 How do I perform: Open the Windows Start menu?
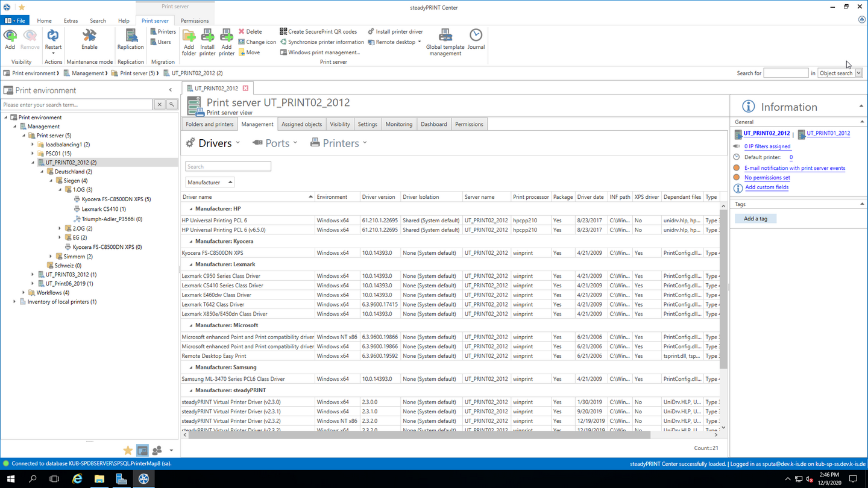pyautogui.click(x=11, y=479)
